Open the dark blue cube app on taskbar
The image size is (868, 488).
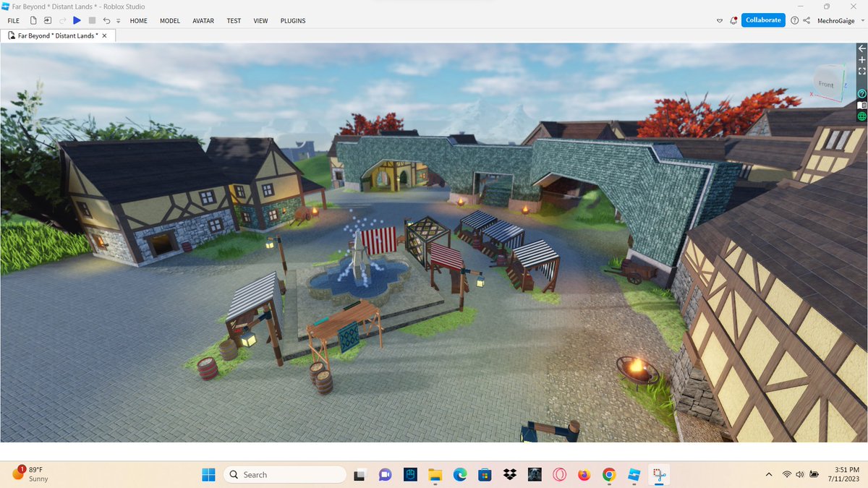coord(410,475)
